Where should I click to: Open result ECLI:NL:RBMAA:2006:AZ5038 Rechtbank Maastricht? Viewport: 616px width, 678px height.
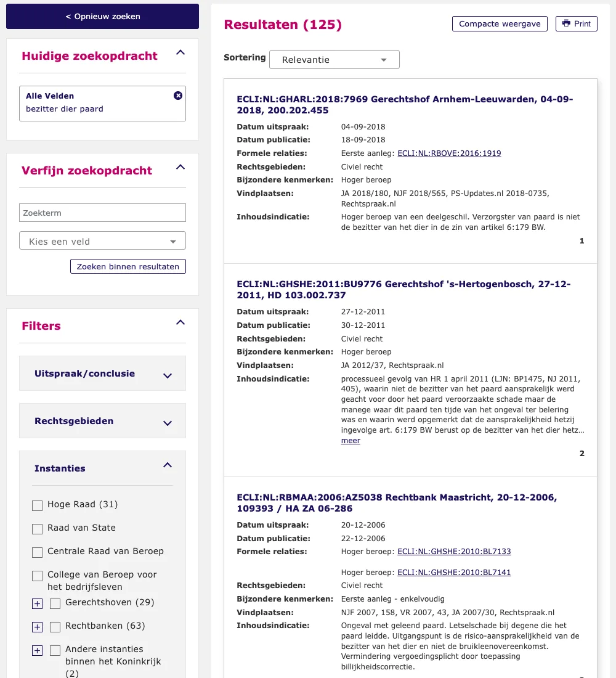pos(397,503)
